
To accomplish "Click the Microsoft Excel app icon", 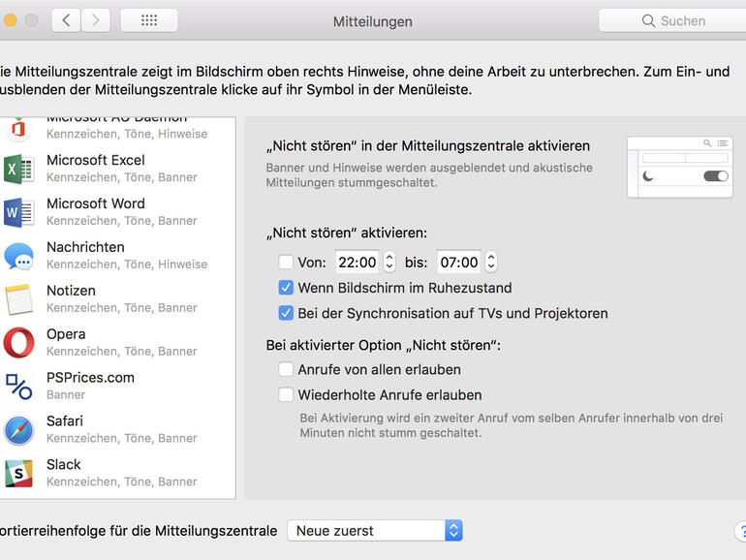I will [18, 169].
